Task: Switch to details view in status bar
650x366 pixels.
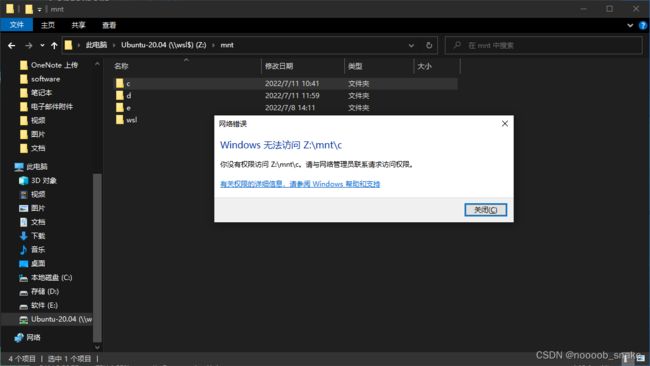Action: [626, 359]
